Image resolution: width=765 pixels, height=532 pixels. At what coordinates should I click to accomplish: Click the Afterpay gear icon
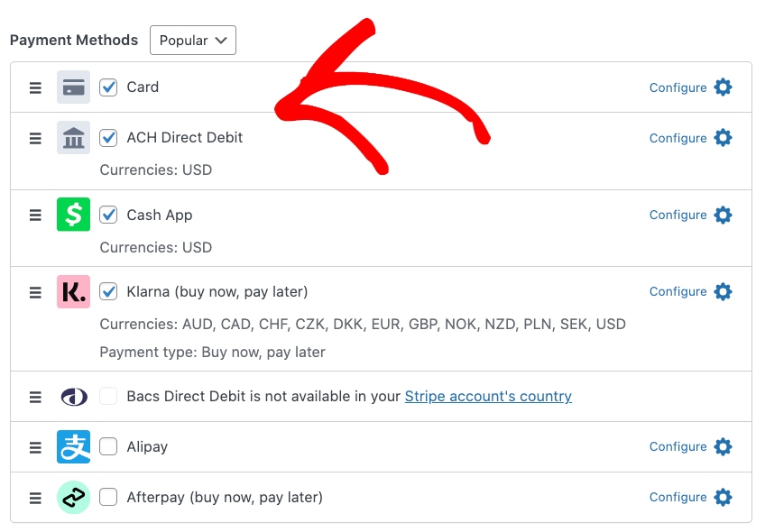[x=723, y=497]
